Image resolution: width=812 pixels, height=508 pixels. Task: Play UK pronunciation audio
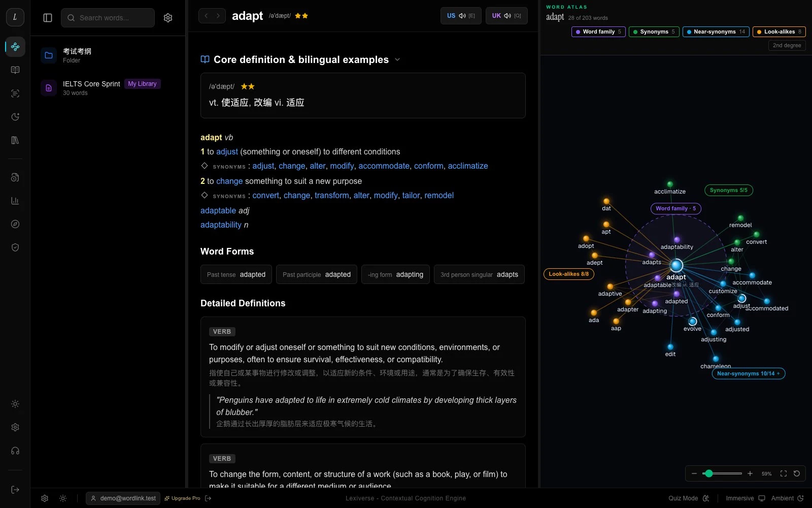[506, 16]
